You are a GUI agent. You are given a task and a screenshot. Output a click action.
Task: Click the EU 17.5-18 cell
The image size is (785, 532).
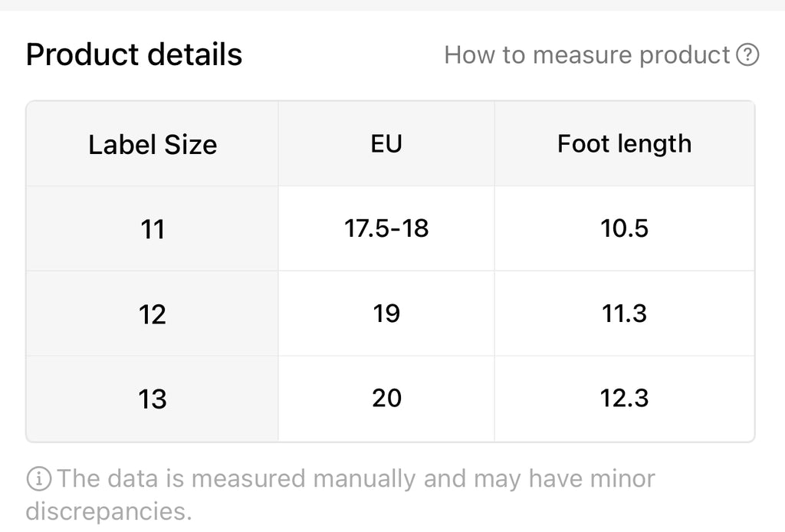(x=386, y=228)
